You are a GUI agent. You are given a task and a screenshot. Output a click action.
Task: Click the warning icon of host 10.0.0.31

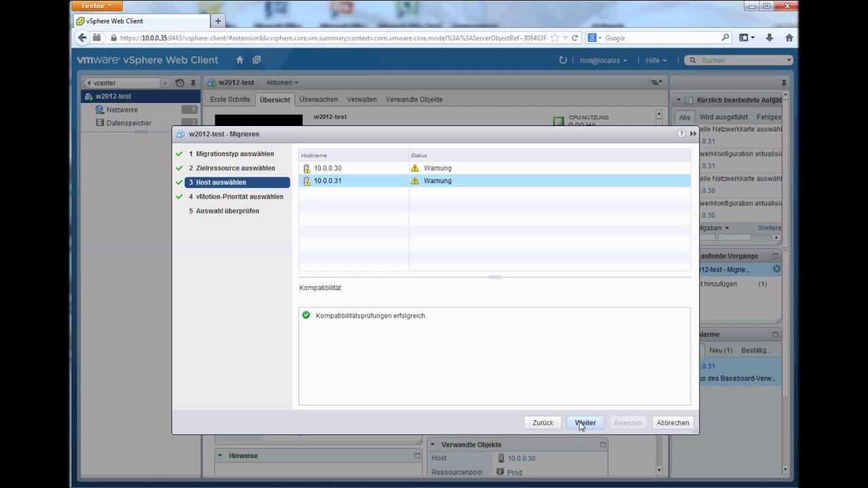pos(415,181)
